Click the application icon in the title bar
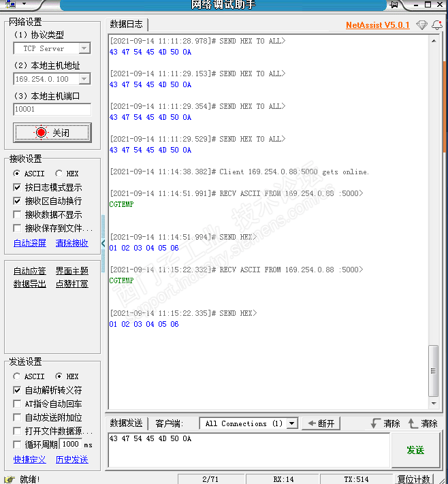The image size is (448, 484). [x=11, y=4]
